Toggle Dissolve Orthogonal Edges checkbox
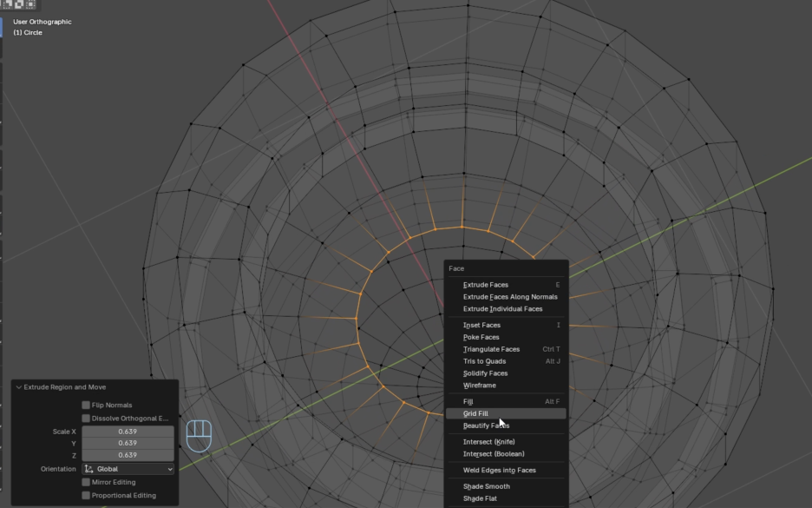 coord(86,419)
